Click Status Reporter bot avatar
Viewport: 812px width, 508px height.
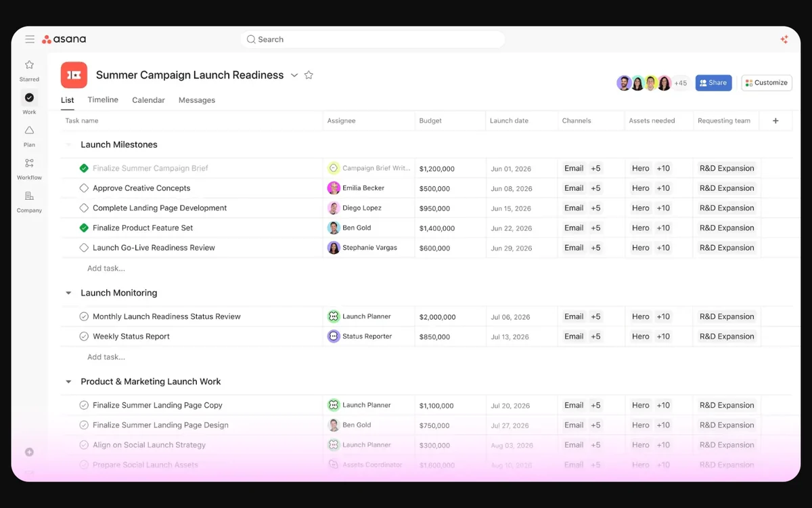334,336
